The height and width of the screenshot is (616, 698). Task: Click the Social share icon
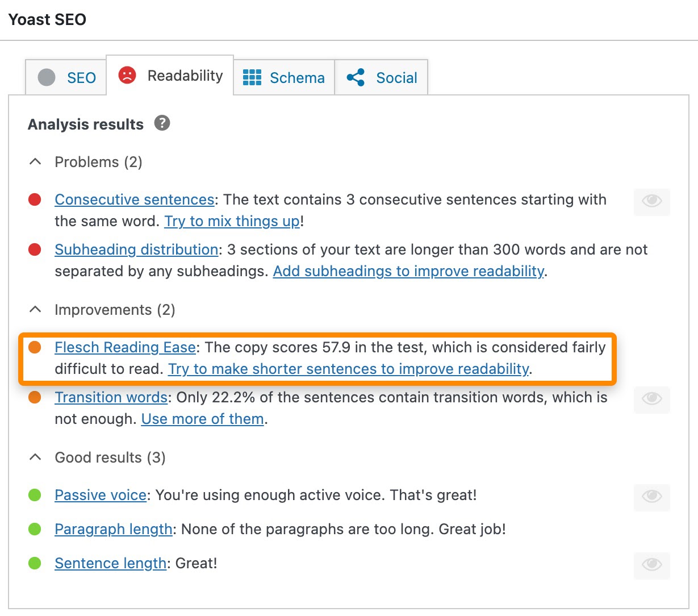pos(356,77)
